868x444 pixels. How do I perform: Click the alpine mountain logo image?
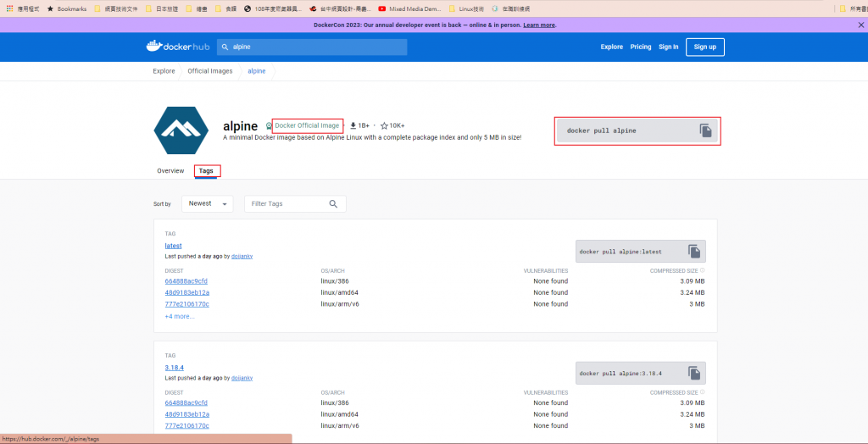click(x=181, y=130)
